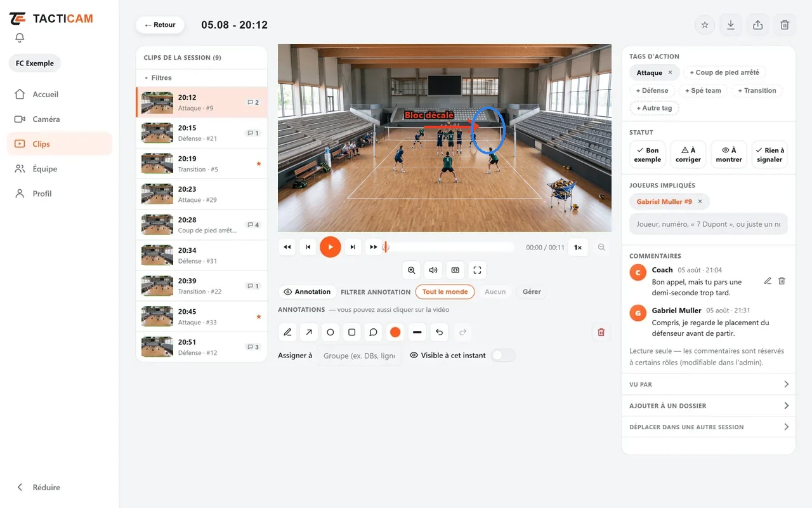This screenshot has width=812, height=508.
Task: Open Équipe section
Action: pos(60,169)
